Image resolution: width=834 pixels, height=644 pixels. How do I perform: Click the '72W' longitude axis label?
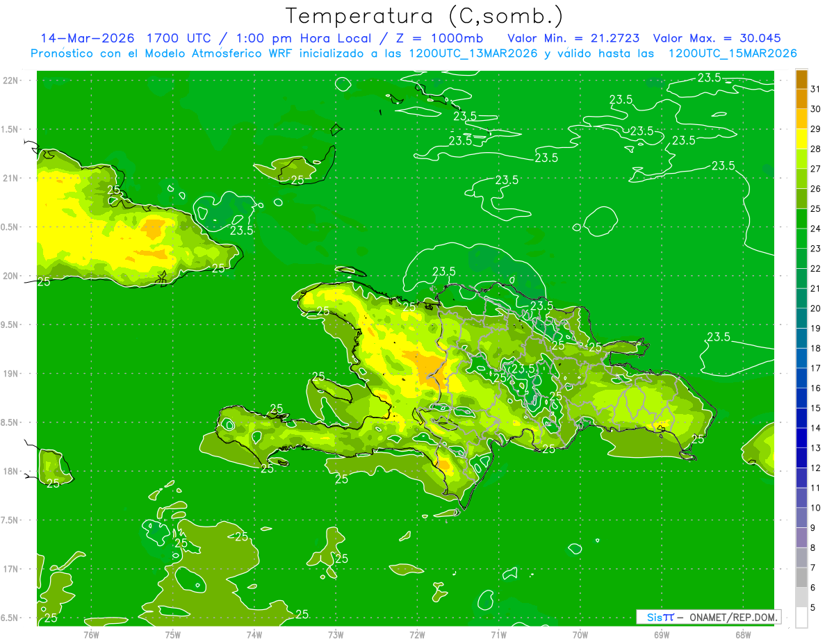point(417,634)
